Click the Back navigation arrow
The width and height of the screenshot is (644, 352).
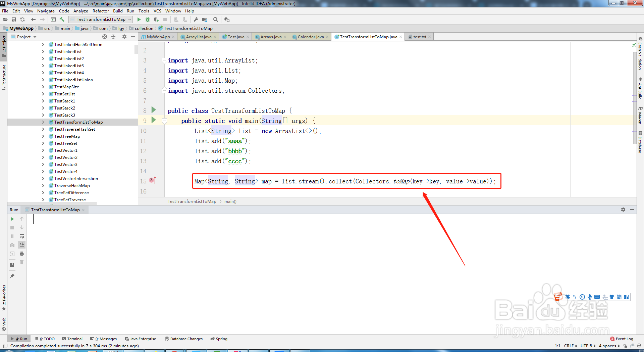[x=33, y=19]
